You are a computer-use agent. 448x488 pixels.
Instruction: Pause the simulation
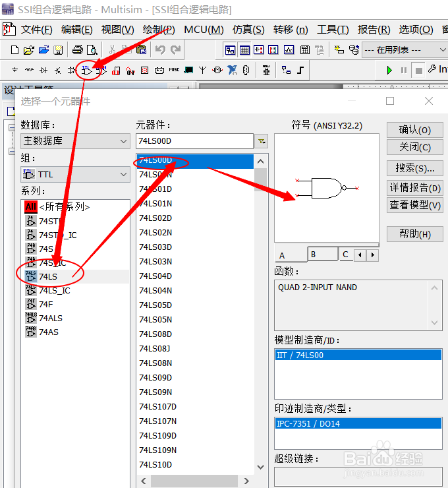click(404, 71)
